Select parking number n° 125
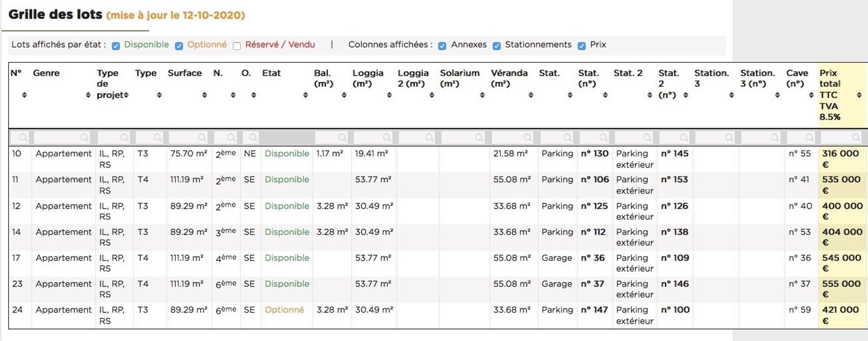The image size is (868, 341). [x=594, y=206]
